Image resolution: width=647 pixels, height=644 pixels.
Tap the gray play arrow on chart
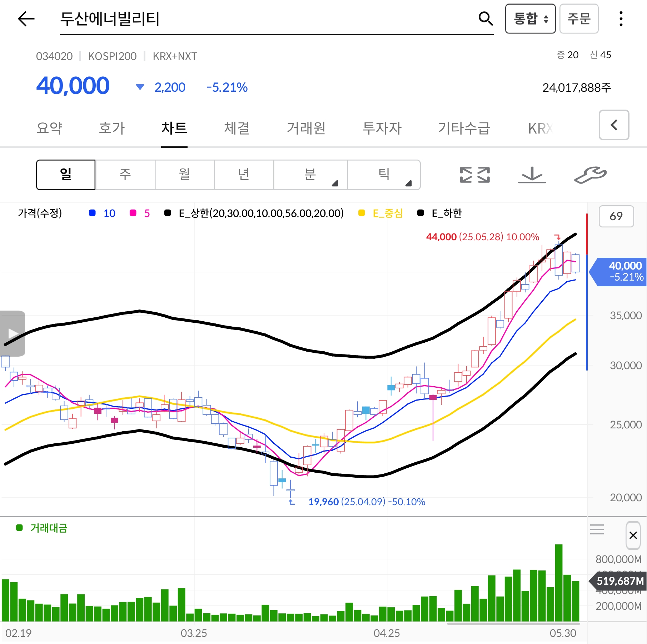tap(13, 333)
